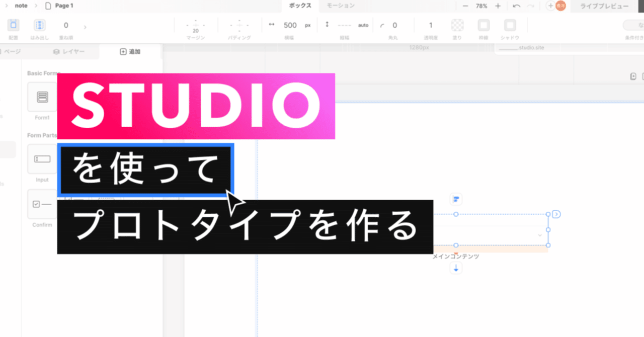Viewport: 644px width, 337px height.
Task: Open the orange user avatar
Action: click(560, 6)
